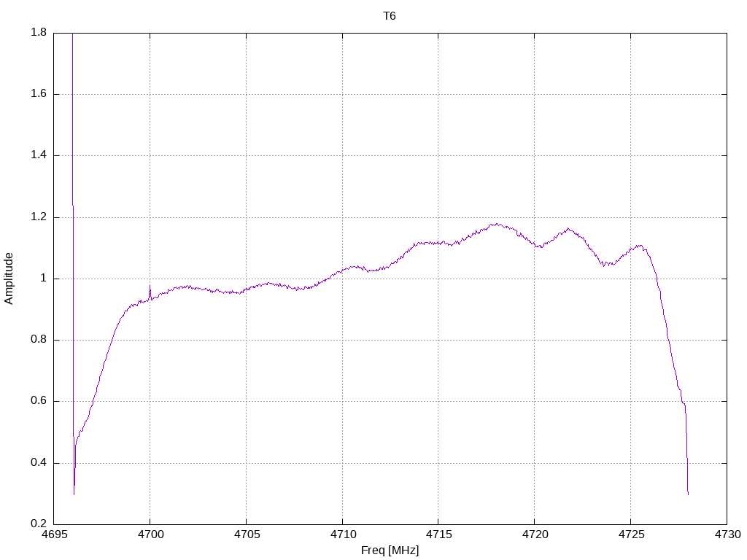Click the 0.8 y-axis tick label

[39, 340]
